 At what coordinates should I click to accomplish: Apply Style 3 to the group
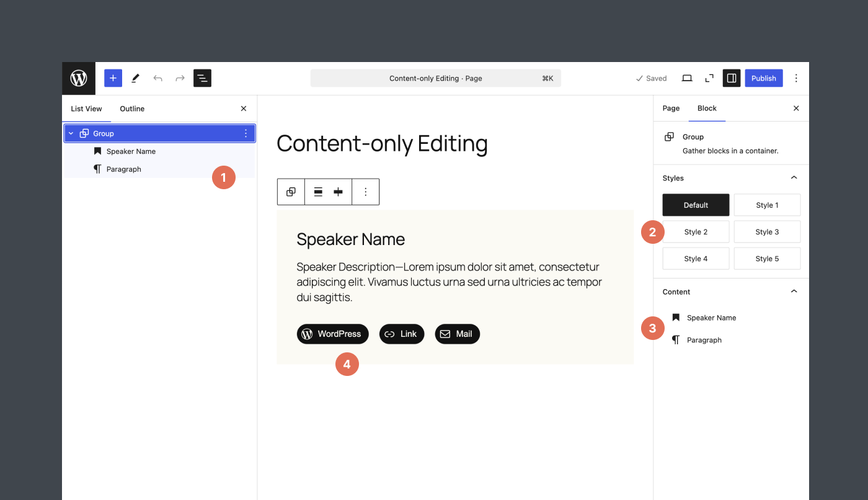767,232
